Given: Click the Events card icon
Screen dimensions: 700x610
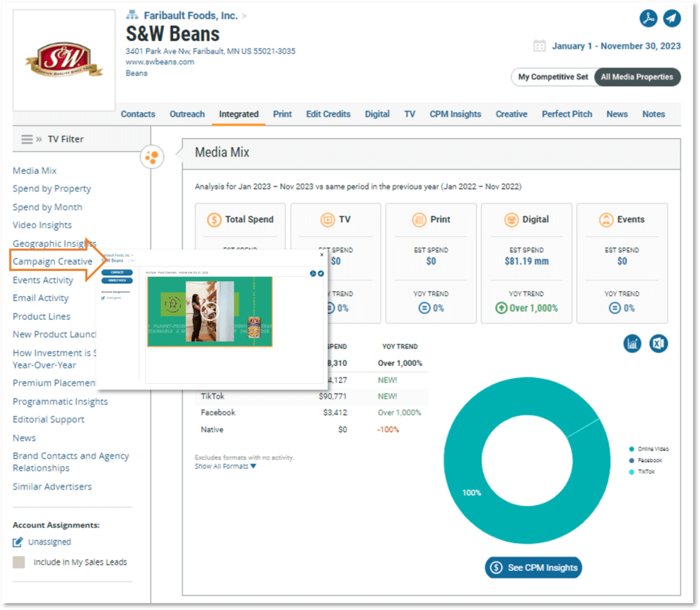Looking at the screenshot, I should point(606,220).
